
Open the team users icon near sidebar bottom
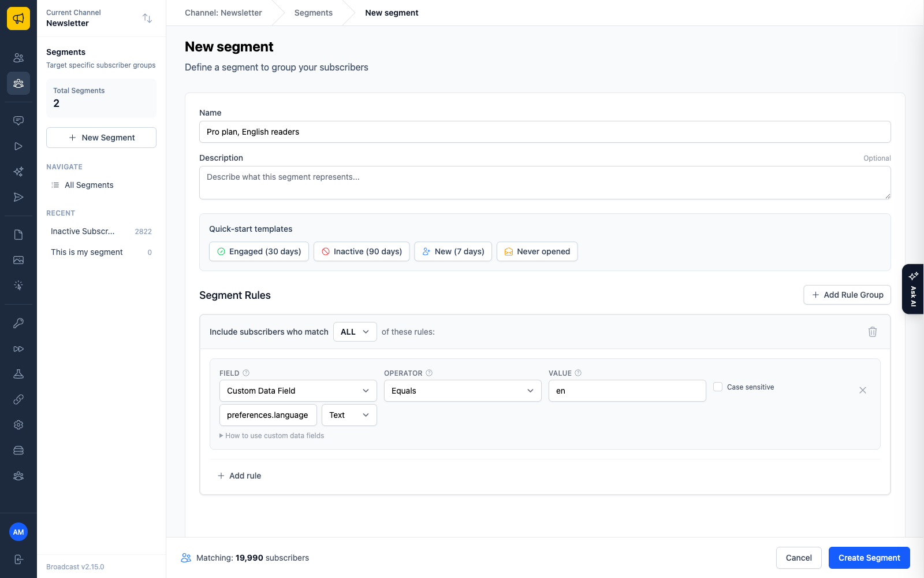click(x=18, y=476)
